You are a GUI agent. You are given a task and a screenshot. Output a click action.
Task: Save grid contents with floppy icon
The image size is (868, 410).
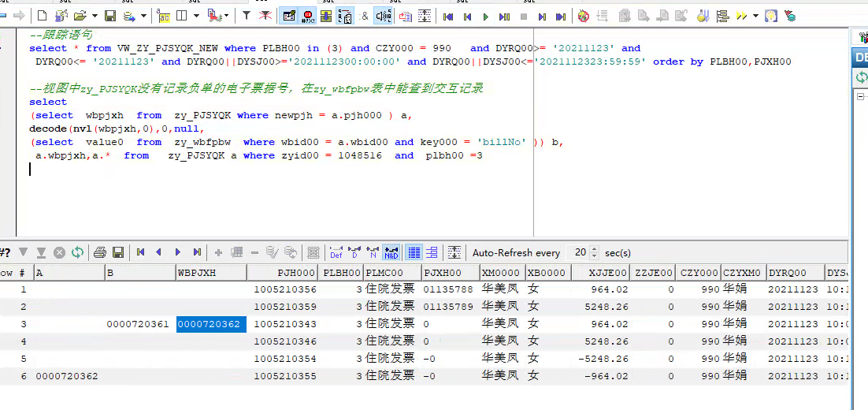click(118, 252)
